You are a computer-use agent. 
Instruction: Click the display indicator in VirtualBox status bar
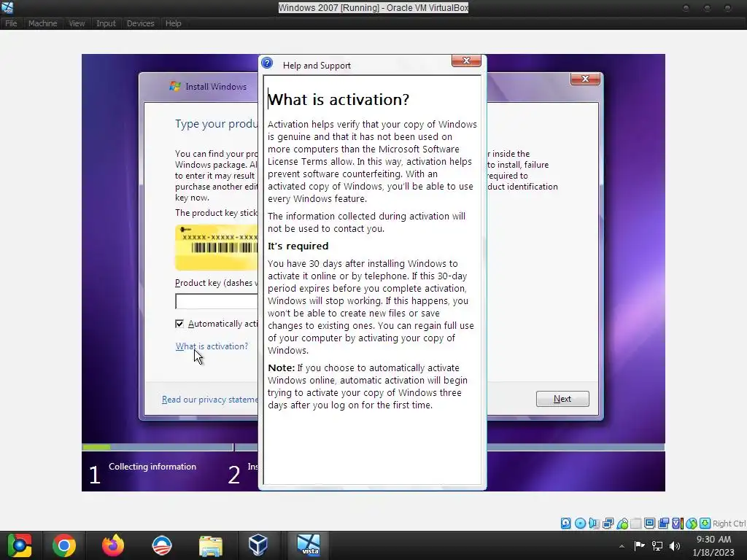649,524
